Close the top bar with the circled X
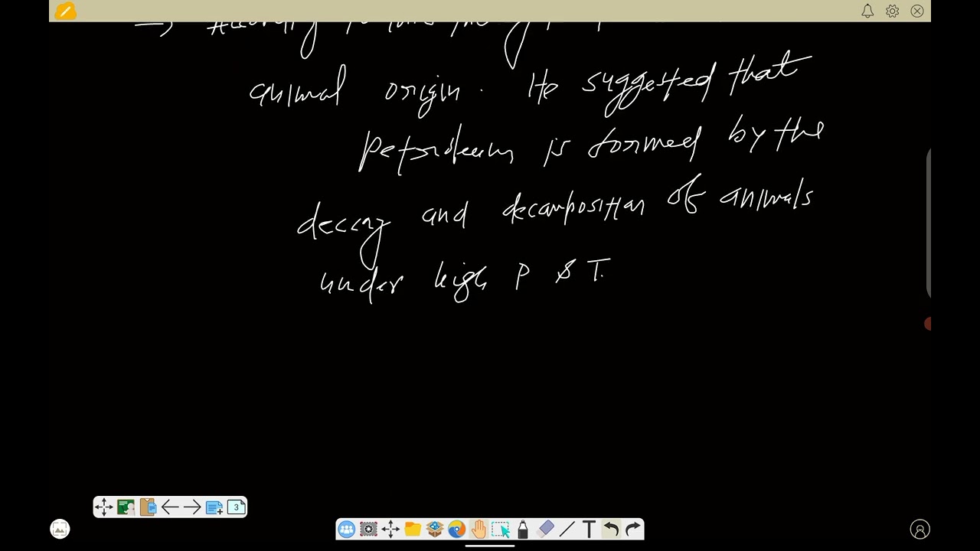This screenshot has height=551, width=980. pyautogui.click(x=917, y=11)
